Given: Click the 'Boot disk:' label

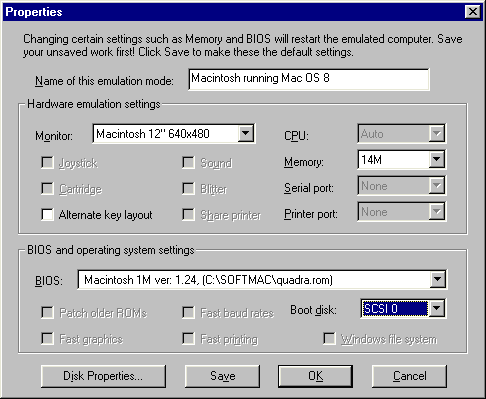Looking at the screenshot, I should [x=313, y=310].
